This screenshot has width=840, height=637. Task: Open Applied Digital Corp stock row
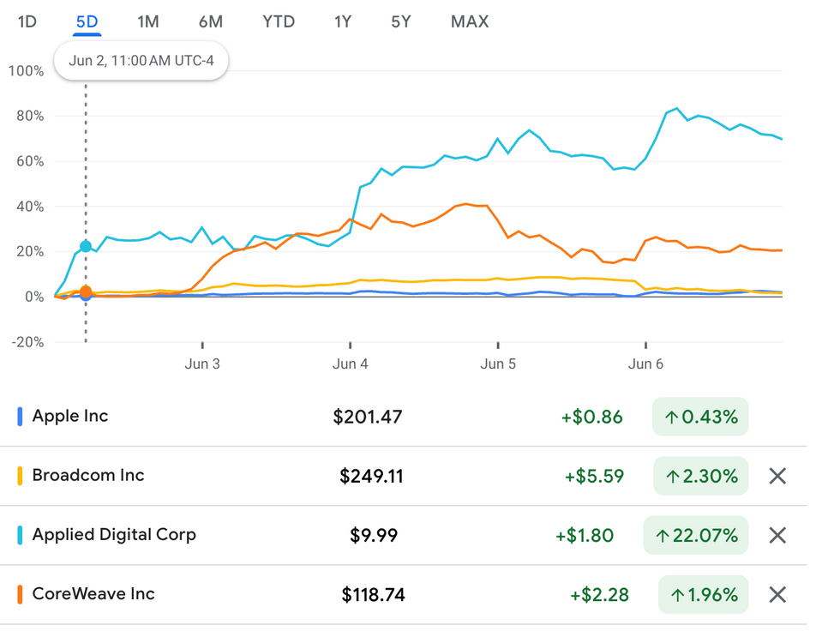click(x=114, y=535)
